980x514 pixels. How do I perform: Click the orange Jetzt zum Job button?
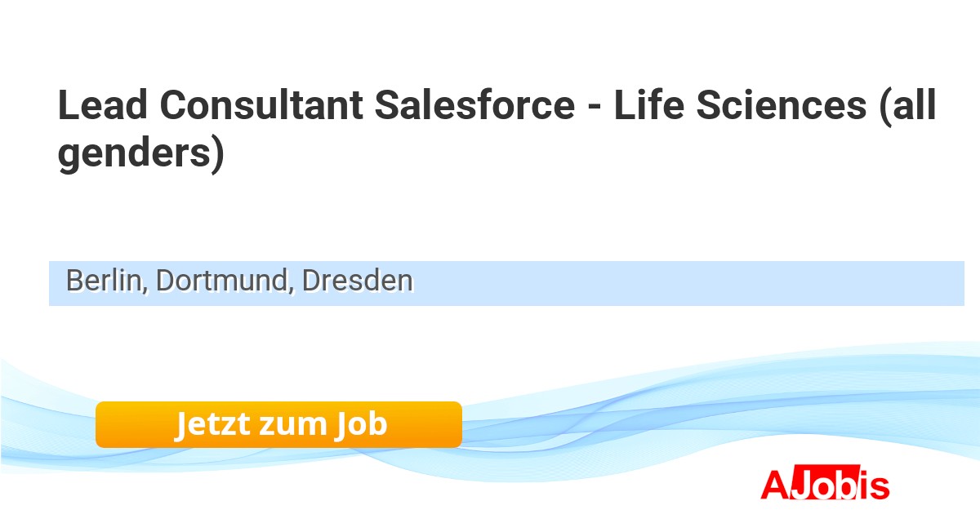(278, 424)
